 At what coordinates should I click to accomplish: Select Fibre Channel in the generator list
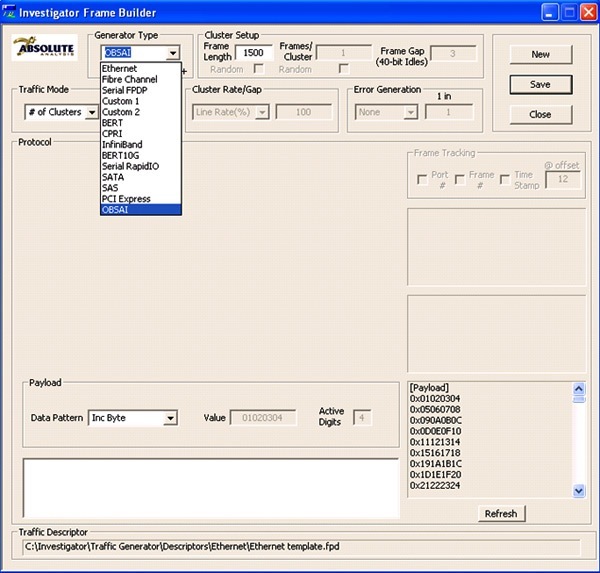pos(140,79)
